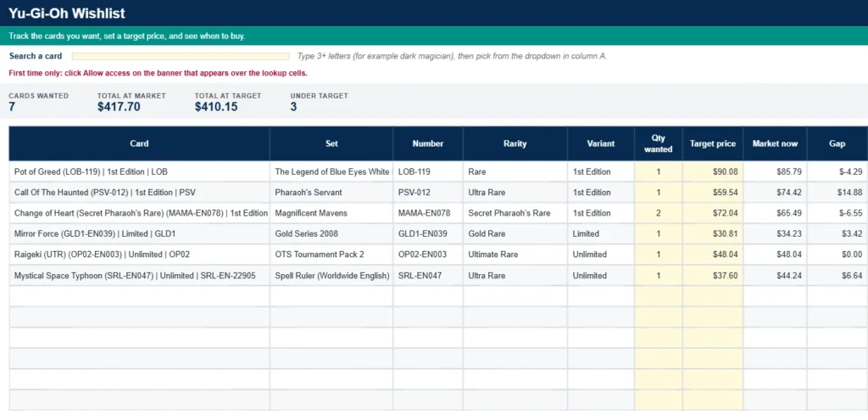Select The Legend of Blue Eyes White set cell
The image size is (868, 420).
click(331, 171)
